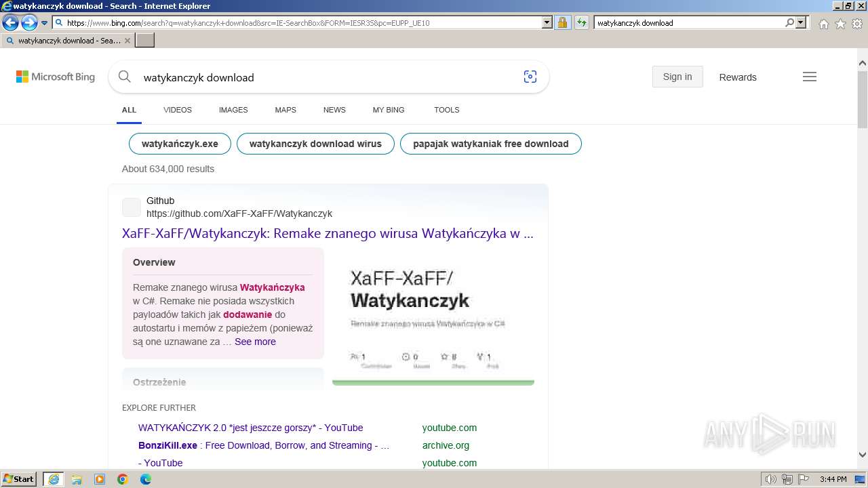Select the 'watykańczyk.exe' suggestion chip

pos(180,144)
